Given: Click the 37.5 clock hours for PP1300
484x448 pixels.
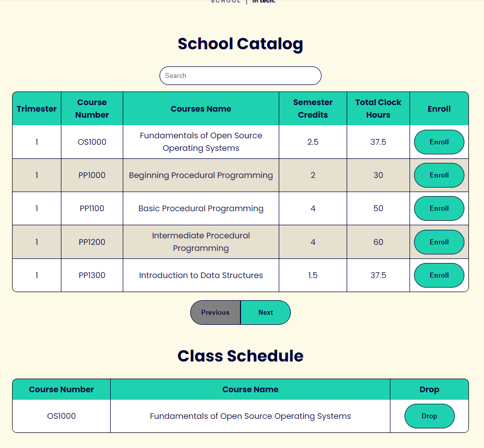Looking at the screenshot, I should 378,275.
